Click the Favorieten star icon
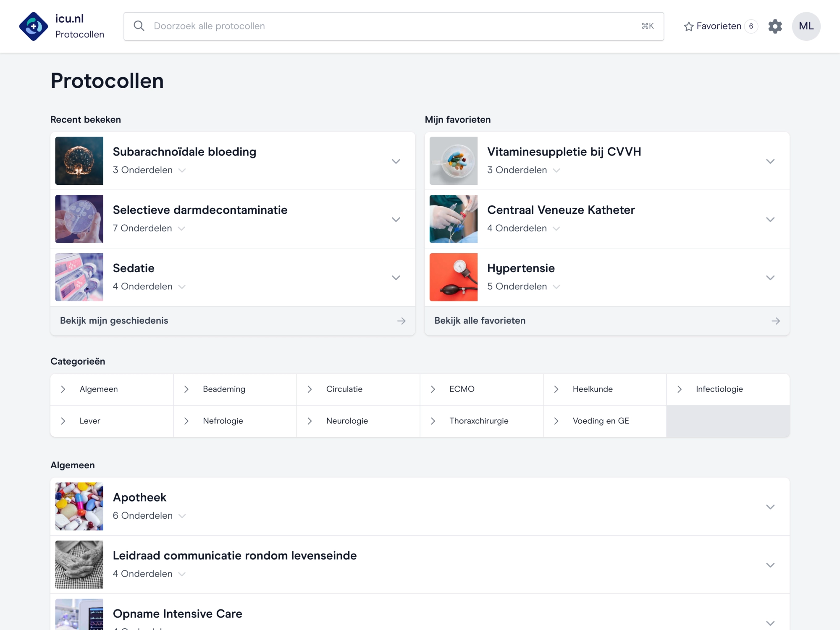Screen dimensions: 840x630 pyautogui.click(x=688, y=26)
